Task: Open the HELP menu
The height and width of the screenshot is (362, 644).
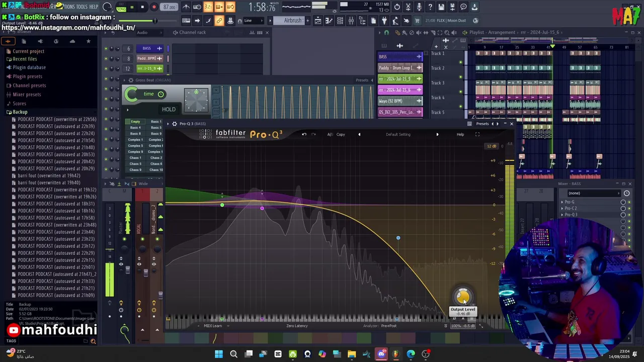Action: pos(94,7)
